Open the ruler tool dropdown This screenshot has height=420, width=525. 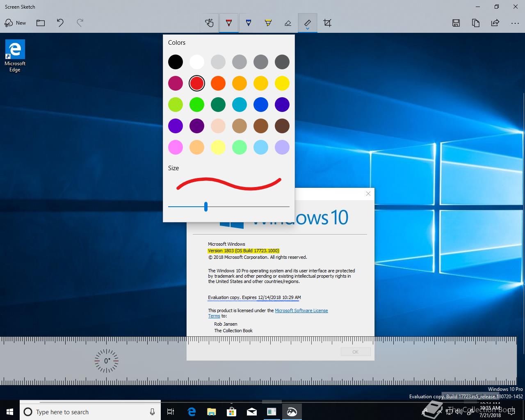click(308, 23)
